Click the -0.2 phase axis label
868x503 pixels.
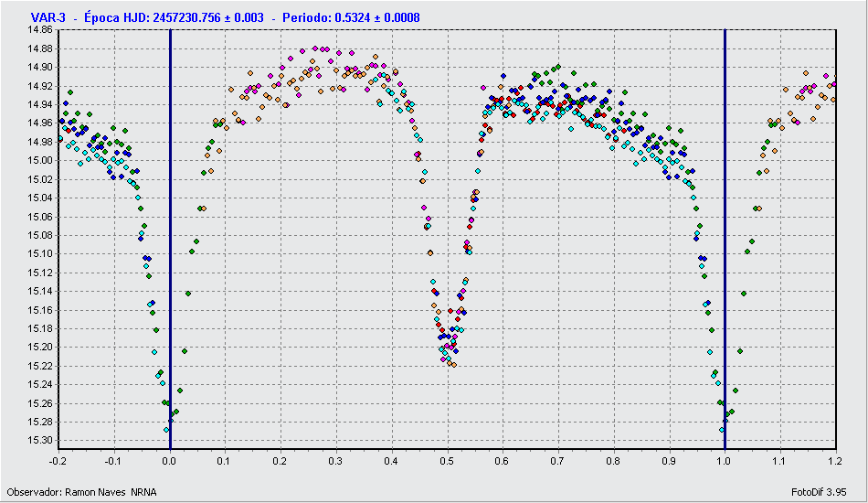coord(58,461)
